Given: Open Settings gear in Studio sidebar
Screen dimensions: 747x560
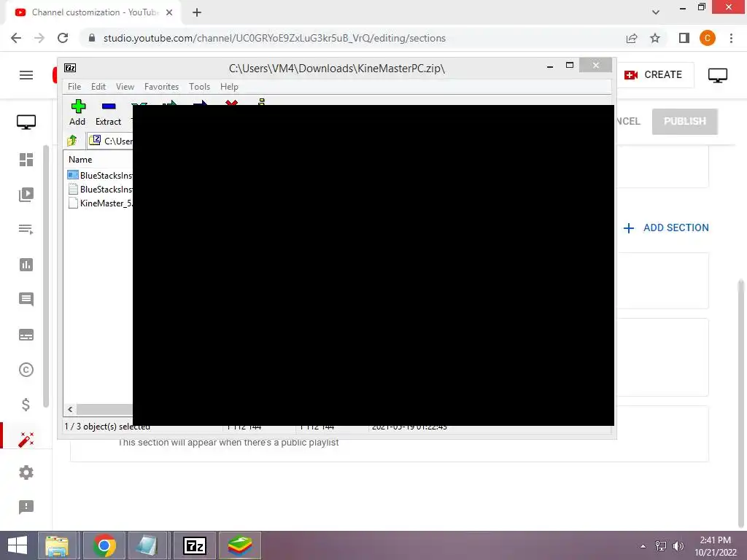Looking at the screenshot, I should pyautogui.click(x=26, y=472).
